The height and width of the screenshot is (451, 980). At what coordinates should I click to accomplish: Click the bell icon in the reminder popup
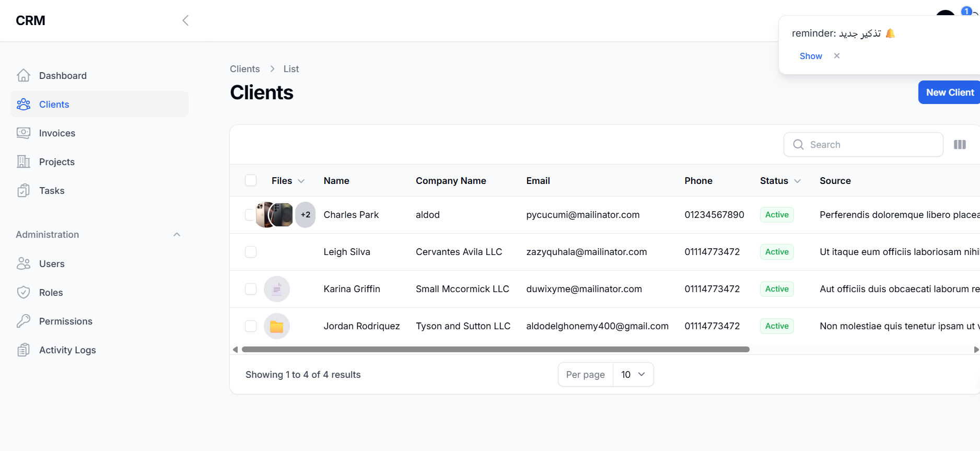coord(891,33)
